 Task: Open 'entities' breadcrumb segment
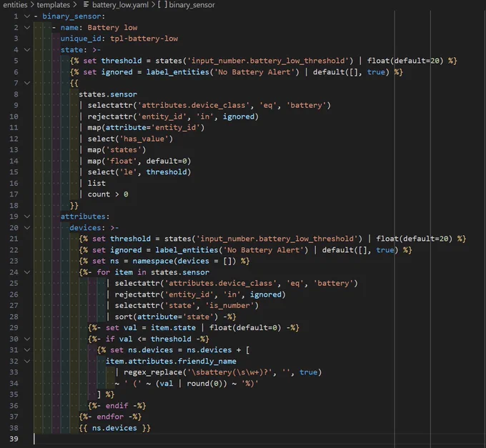tap(15, 5)
